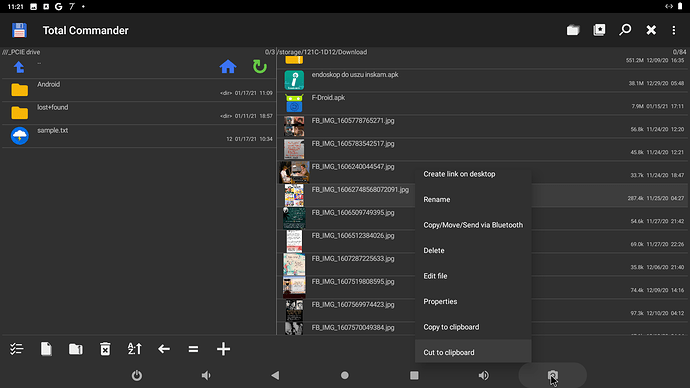Screen dimensions: 690x388
Task: Select sample.txt cloud icon
Action: [19, 135]
